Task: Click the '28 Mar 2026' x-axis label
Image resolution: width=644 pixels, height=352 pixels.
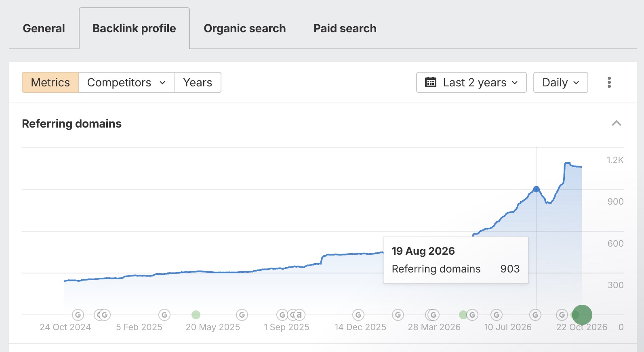Action: [434, 327]
